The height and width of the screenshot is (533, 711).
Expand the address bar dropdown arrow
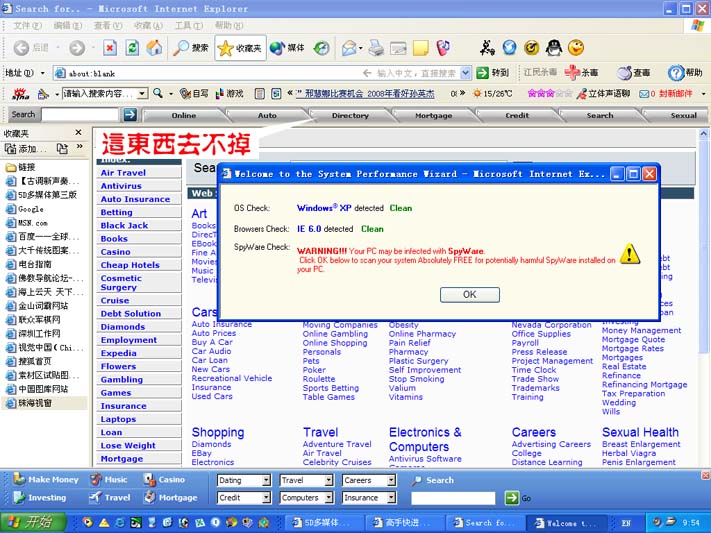click(x=465, y=73)
